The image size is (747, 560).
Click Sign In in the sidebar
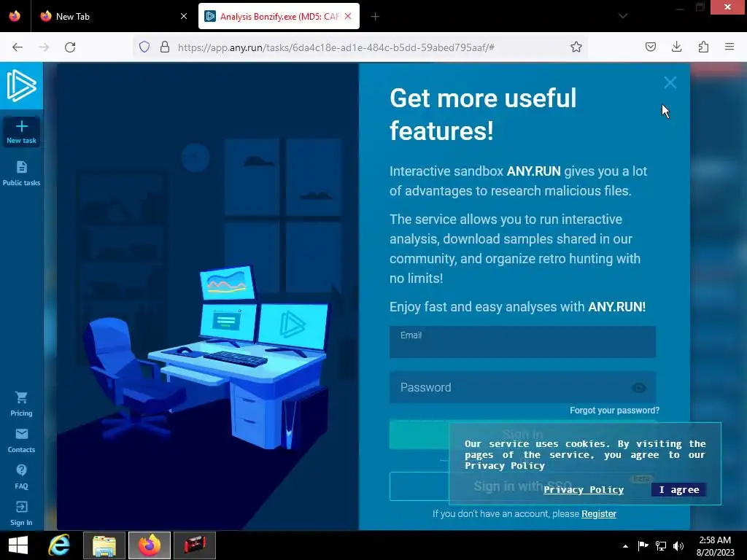coord(21,513)
